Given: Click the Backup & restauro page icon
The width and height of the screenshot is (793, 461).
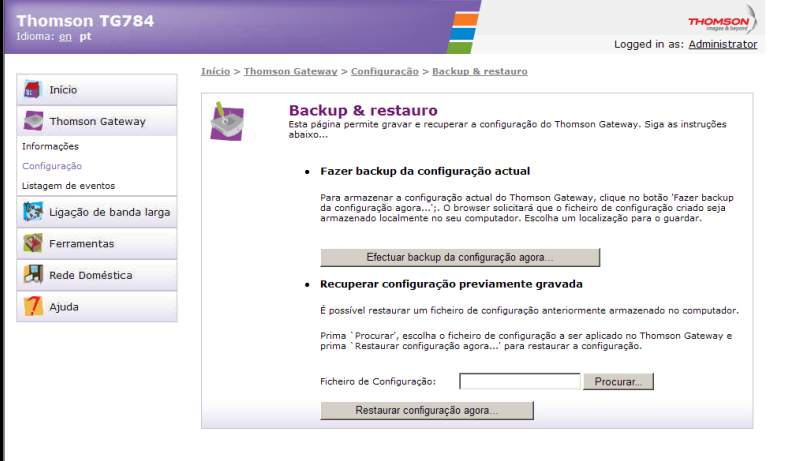Looking at the screenshot, I should click(x=227, y=121).
